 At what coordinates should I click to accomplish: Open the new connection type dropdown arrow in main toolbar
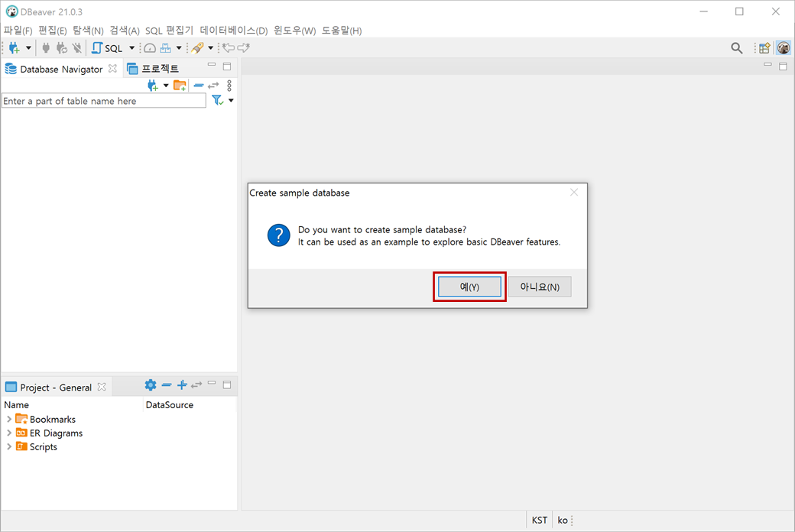click(28, 48)
